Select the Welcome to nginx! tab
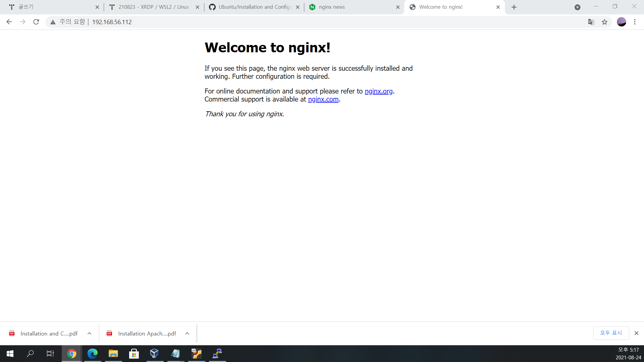 tap(454, 7)
